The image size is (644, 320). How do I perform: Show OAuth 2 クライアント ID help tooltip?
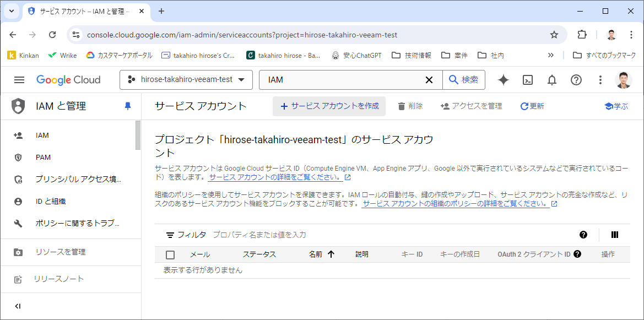pyautogui.click(x=577, y=254)
